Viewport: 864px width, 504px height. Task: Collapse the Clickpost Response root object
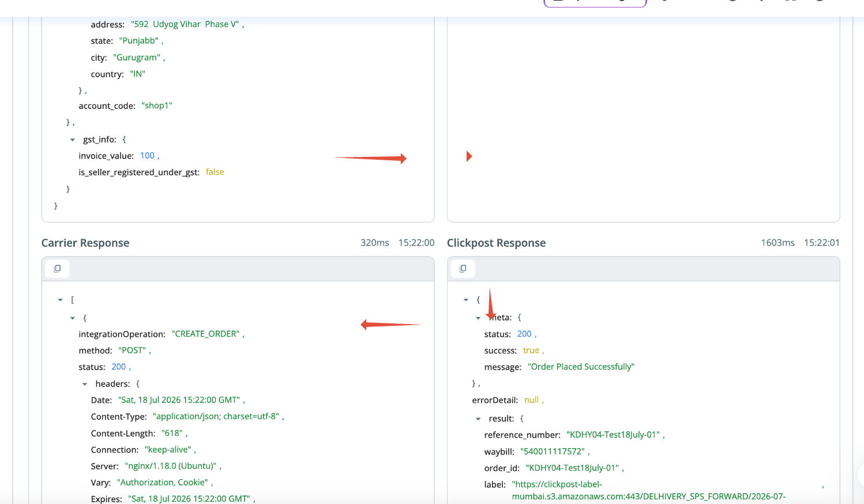(x=466, y=300)
